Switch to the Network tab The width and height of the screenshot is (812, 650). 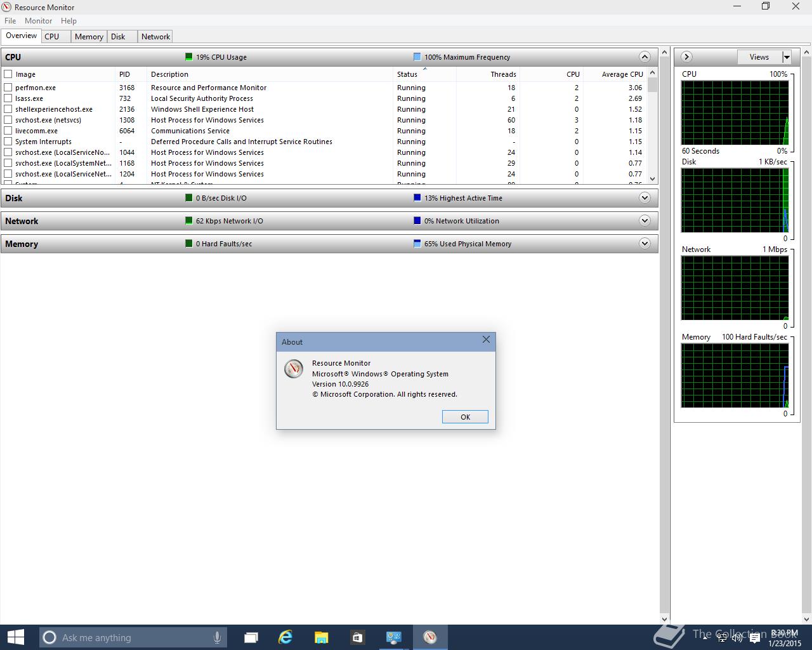point(155,37)
